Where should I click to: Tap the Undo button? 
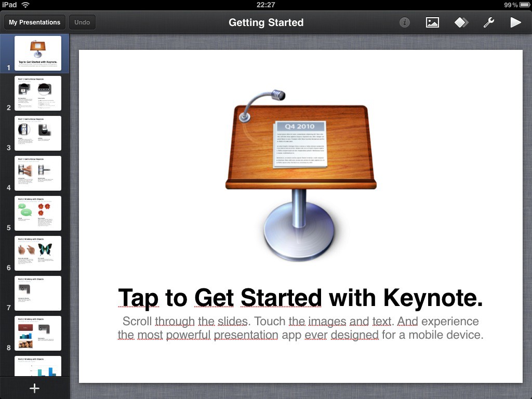pyautogui.click(x=82, y=22)
